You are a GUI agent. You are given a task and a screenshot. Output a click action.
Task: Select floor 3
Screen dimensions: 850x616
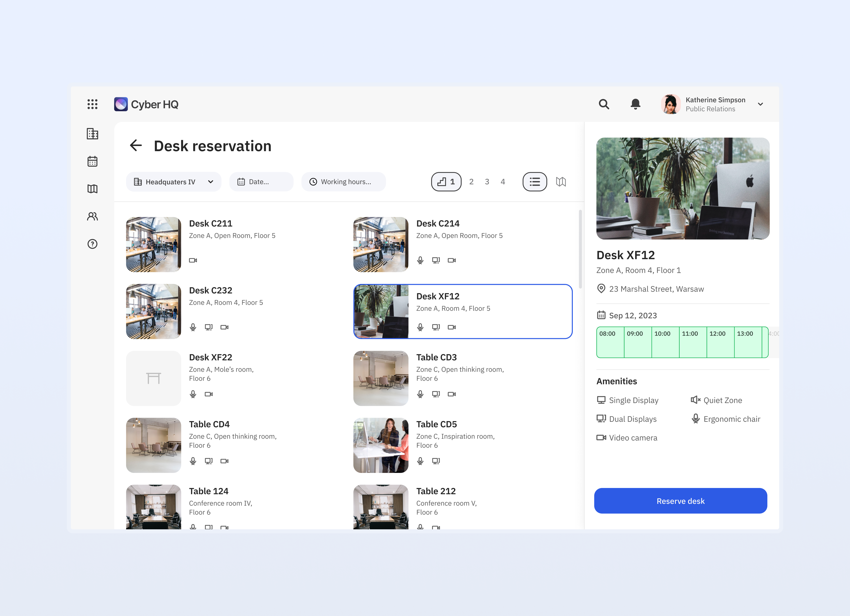(487, 182)
